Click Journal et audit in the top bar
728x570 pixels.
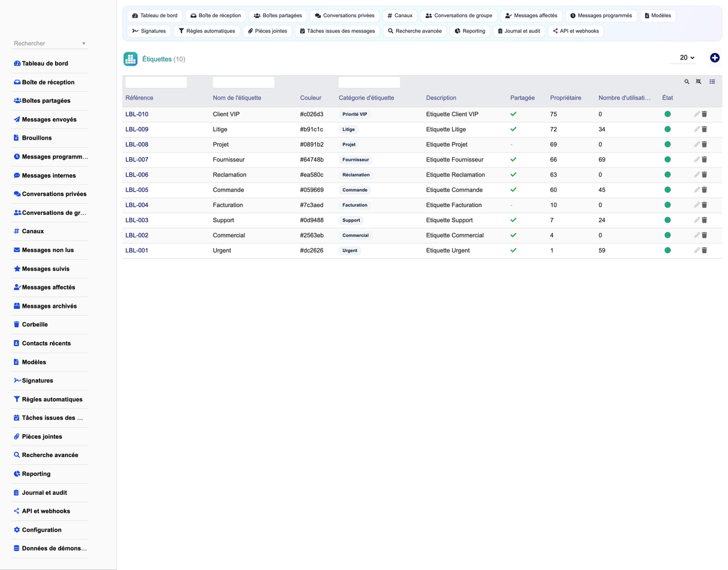[519, 31]
